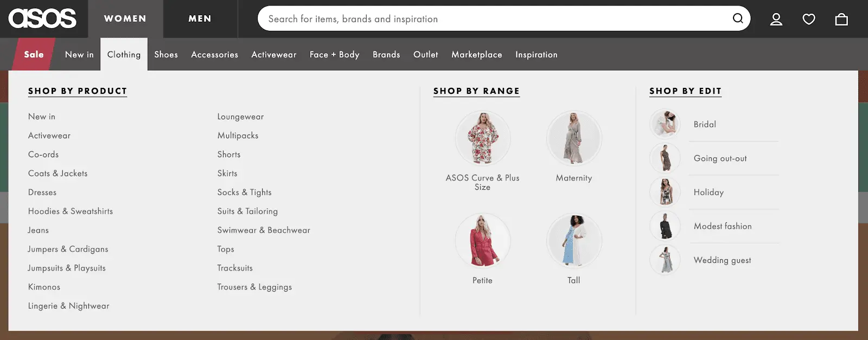Click the Dresses link

[42, 193]
